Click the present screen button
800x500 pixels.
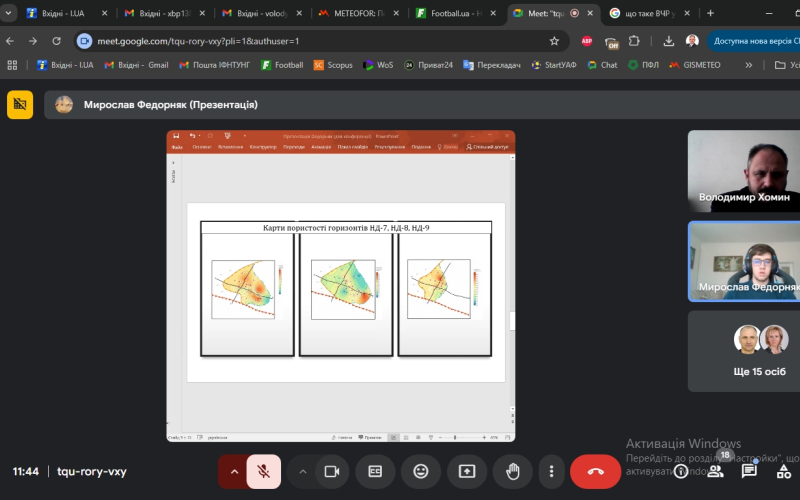pyautogui.click(x=466, y=471)
